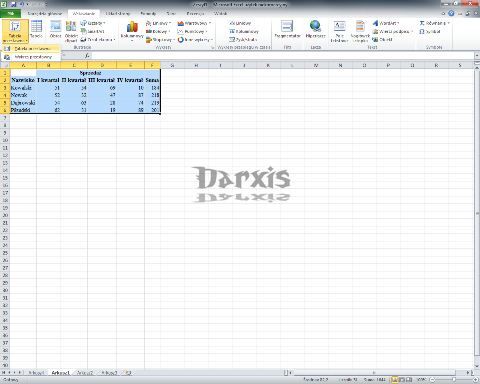The image size is (480, 384).
Task: Switch to the Recenzja tab
Action: tap(195, 13)
